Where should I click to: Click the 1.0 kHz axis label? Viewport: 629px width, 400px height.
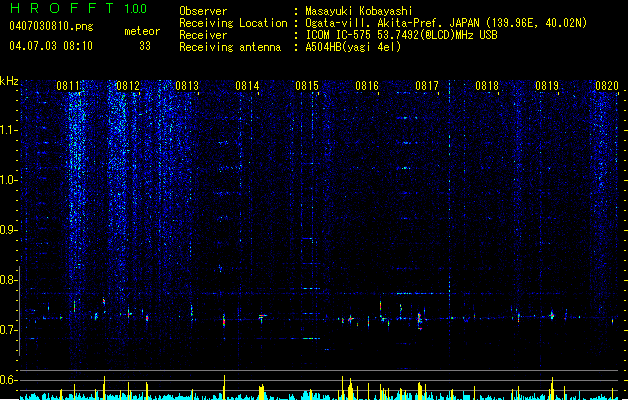coord(9,180)
